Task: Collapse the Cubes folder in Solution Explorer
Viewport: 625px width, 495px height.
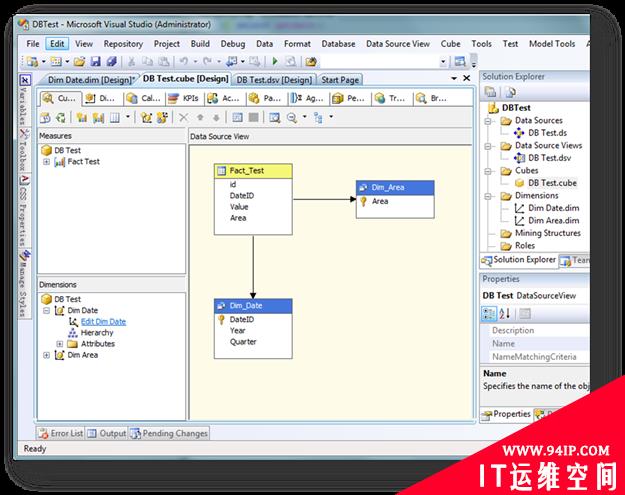Action: coord(487,171)
